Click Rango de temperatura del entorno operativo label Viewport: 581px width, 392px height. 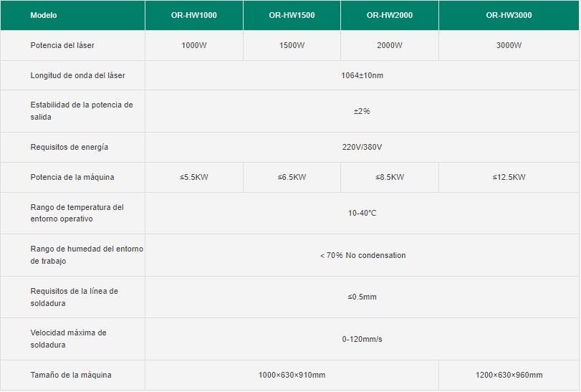pos(77,213)
